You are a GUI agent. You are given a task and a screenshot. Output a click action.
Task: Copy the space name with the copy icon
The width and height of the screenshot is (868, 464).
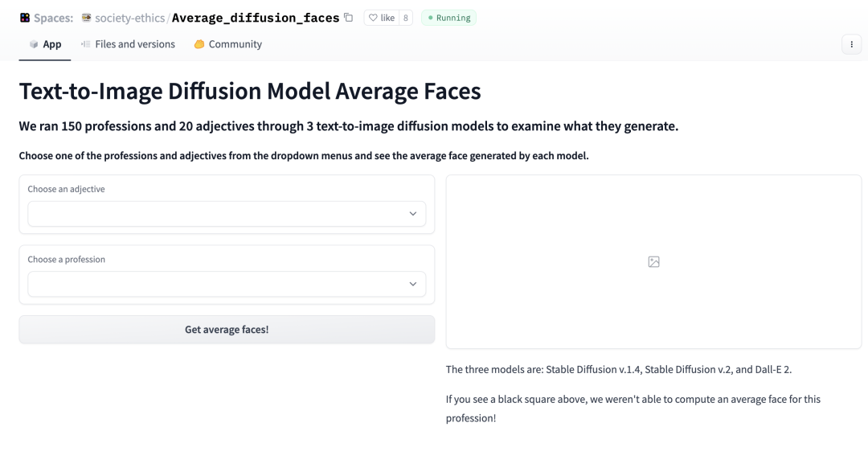[348, 18]
